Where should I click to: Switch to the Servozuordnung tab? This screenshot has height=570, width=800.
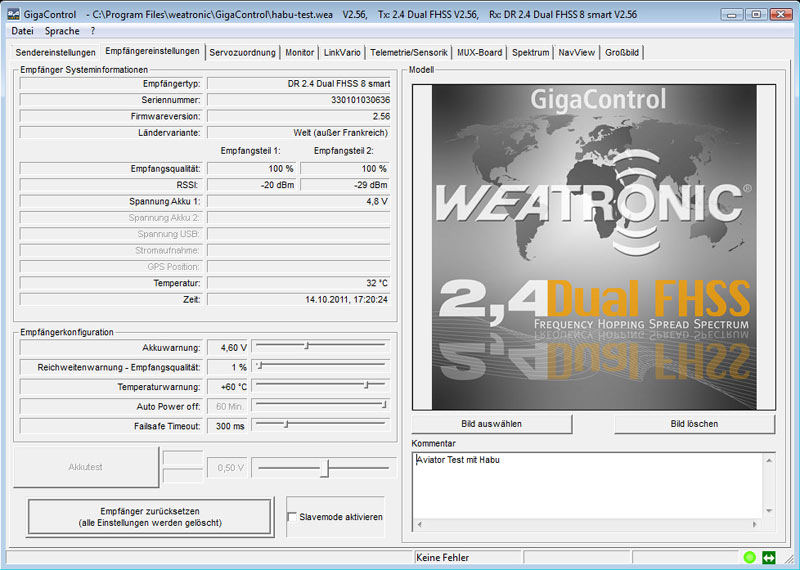(242, 53)
